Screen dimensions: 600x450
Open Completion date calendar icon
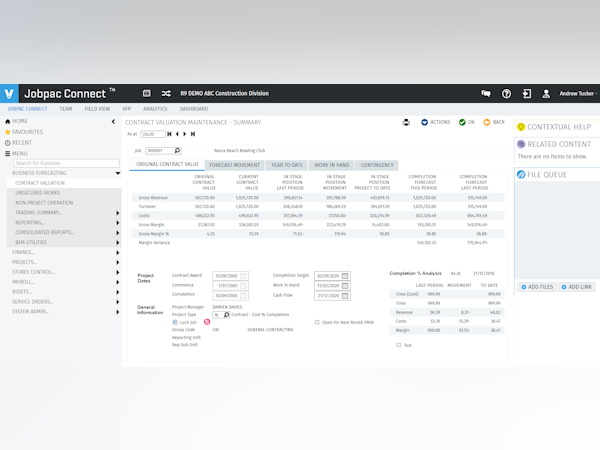[x=243, y=296]
